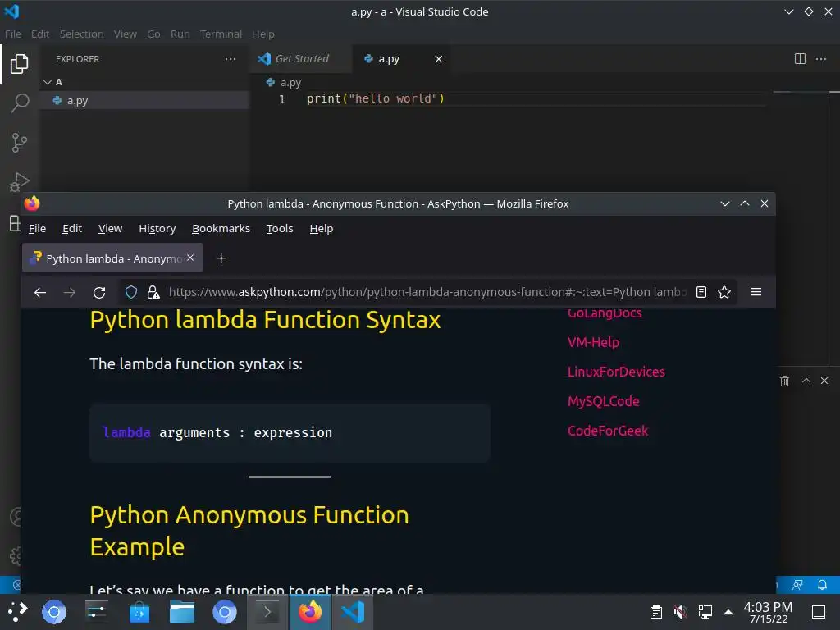Toggle muted volume icon in system tray
This screenshot has width=840, height=630.
pos(680,612)
